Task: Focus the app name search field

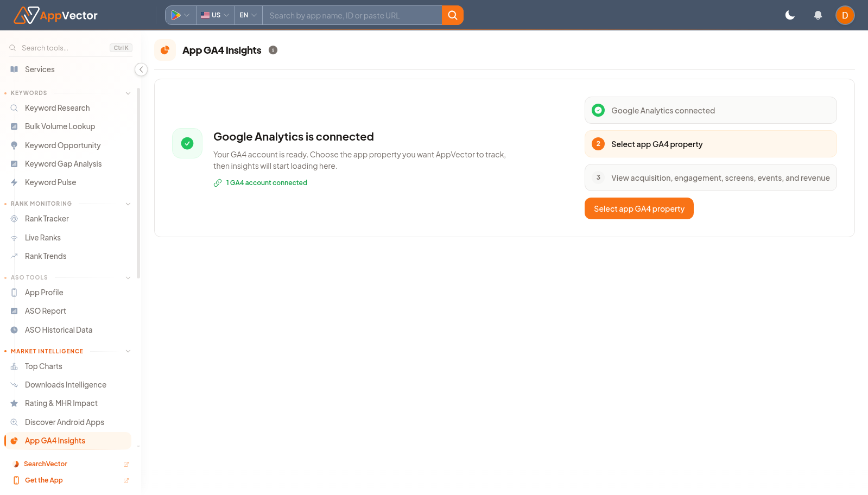Action: click(x=352, y=15)
